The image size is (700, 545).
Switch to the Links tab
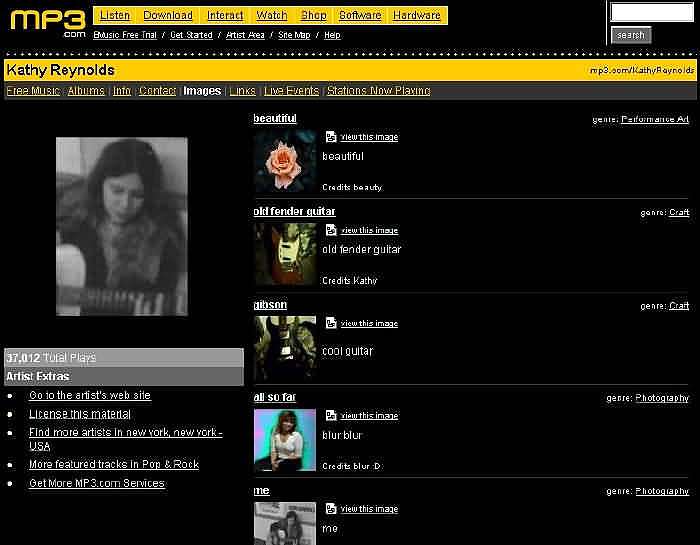(x=242, y=91)
